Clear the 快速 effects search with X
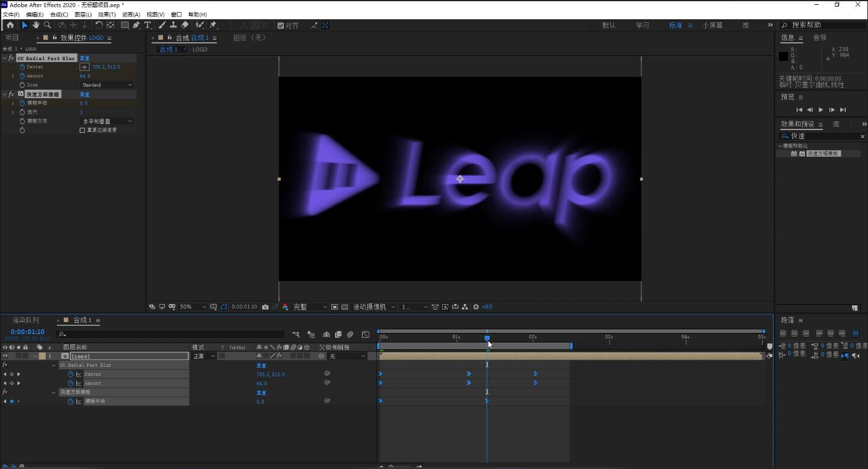 click(862, 137)
